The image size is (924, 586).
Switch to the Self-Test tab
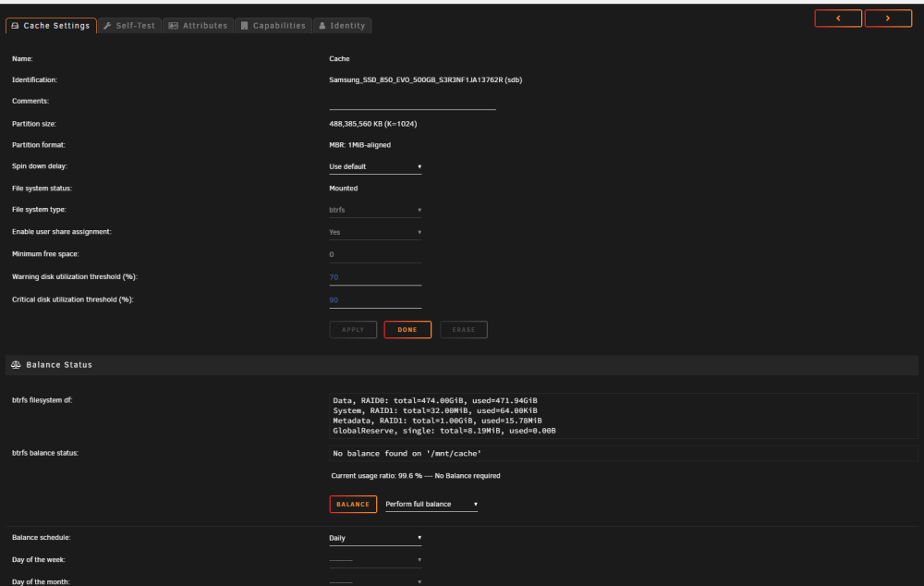pyautogui.click(x=129, y=25)
